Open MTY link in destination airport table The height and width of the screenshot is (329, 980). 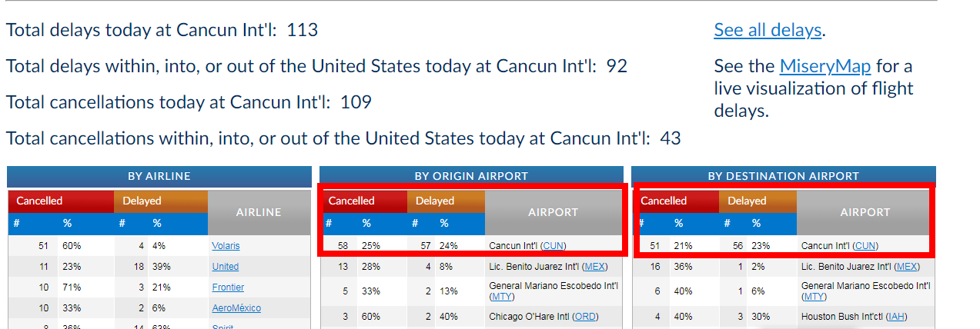[814, 297]
